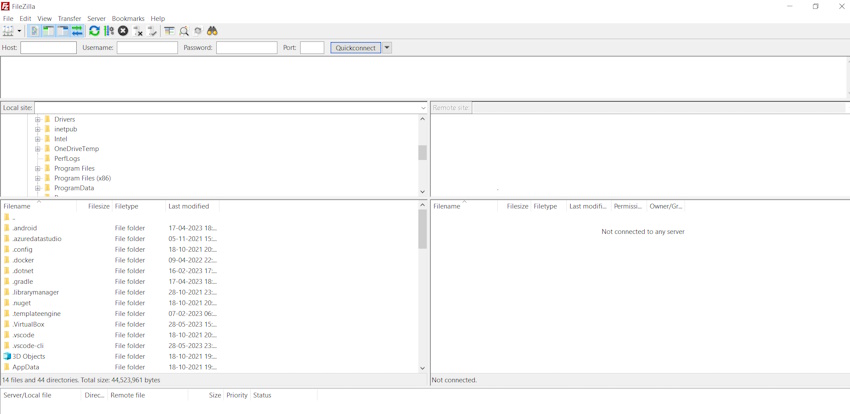Open the Bookmarks menu
This screenshot has width=850, height=414.
[128, 18]
